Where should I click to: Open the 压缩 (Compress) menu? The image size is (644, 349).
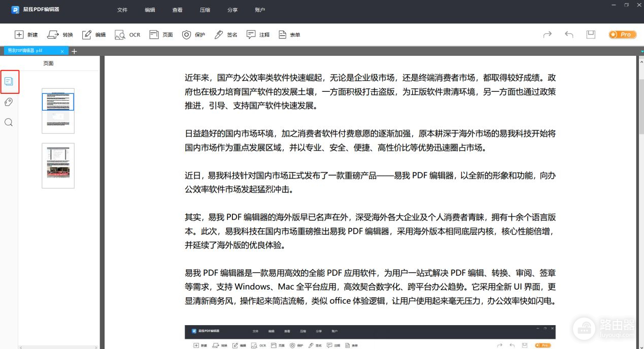pyautogui.click(x=205, y=10)
